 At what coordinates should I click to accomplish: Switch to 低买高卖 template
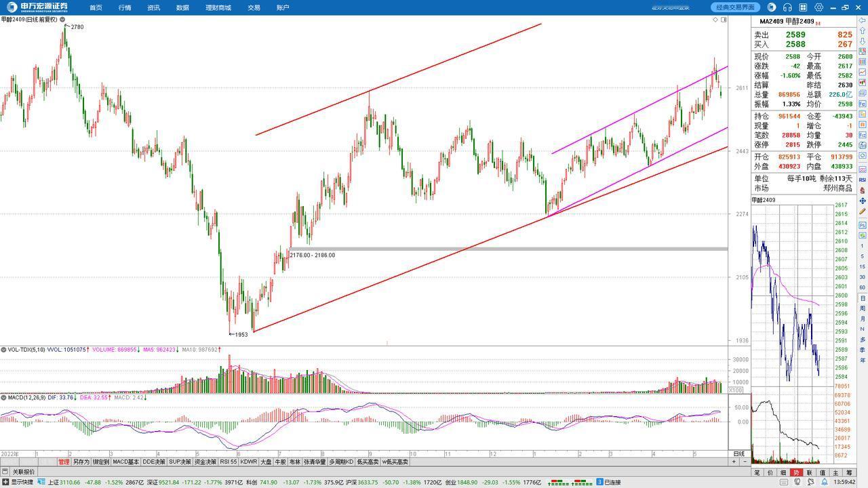coord(368,462)
